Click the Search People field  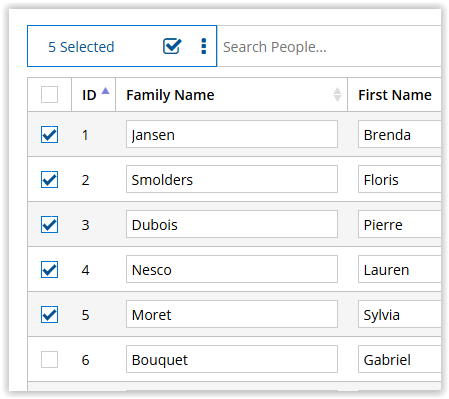tap(329, 46)
